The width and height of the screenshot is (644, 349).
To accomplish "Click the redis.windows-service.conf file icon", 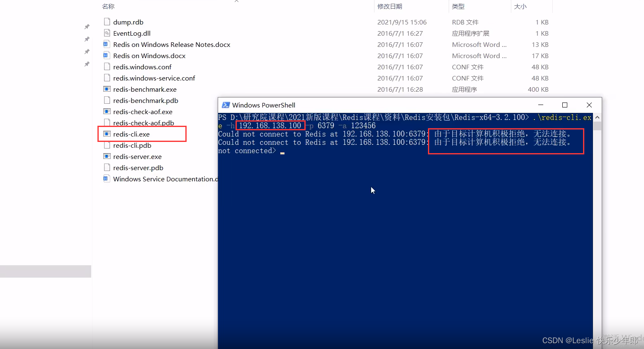I will click(107, 78).
